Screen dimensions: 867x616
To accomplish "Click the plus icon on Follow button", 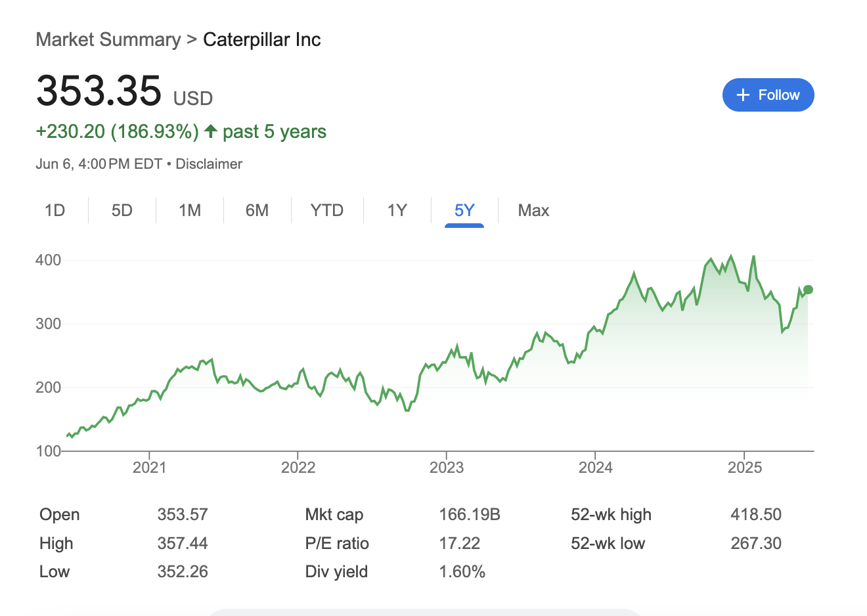I will click(x=743, y=95).
